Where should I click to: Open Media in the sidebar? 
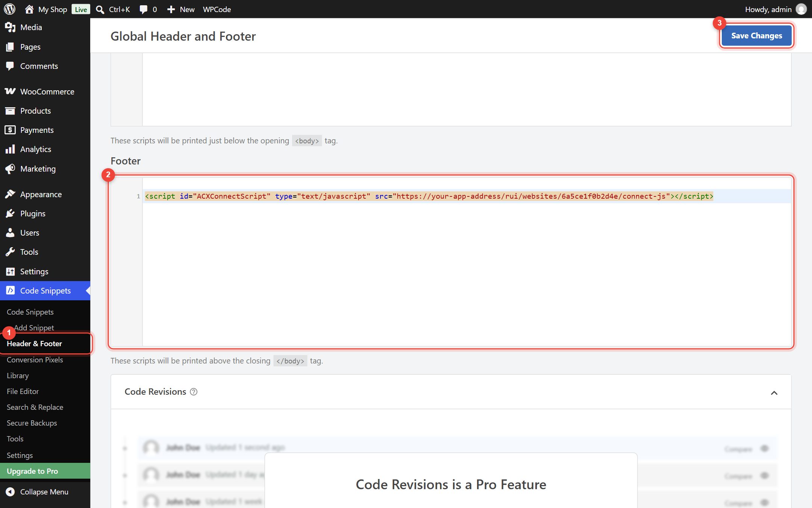click(x=45, y=27)
